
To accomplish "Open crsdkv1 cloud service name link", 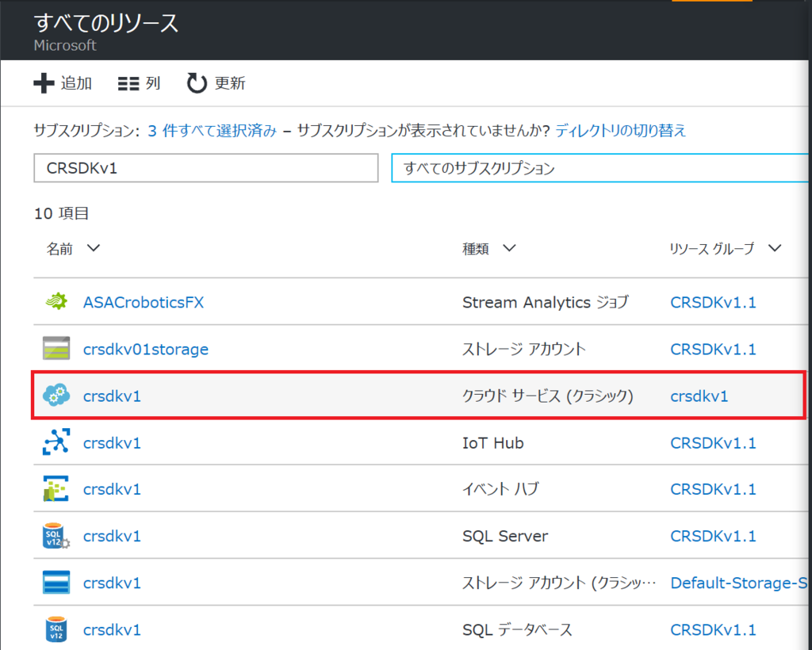I will (x=112, y=396).
